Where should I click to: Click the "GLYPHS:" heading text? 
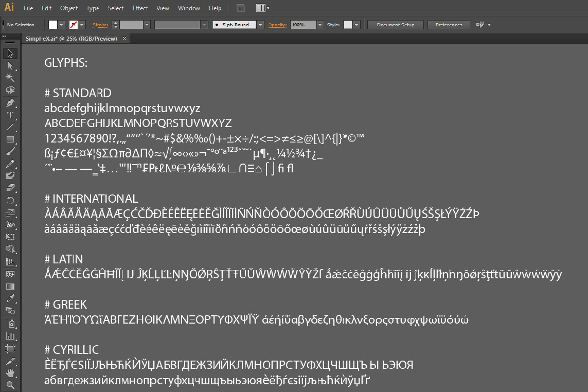[66, 63]
